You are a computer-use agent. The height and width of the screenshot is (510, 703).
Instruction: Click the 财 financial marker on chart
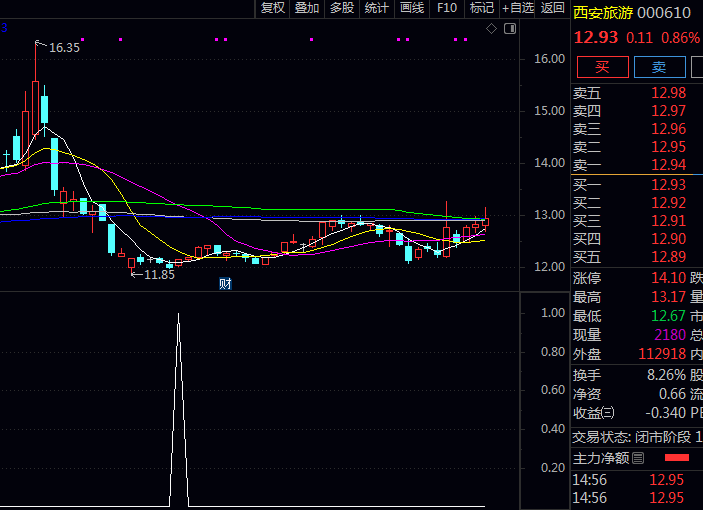click(225, 284)
